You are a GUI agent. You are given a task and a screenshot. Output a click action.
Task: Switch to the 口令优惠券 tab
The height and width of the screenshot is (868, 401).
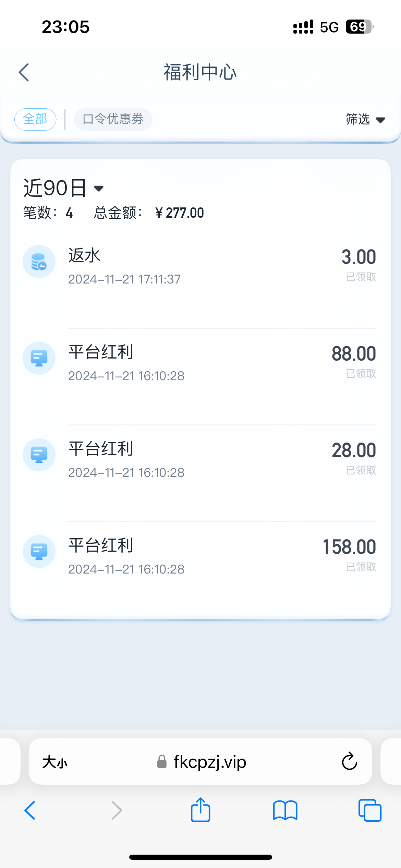(x=113, y=119)
